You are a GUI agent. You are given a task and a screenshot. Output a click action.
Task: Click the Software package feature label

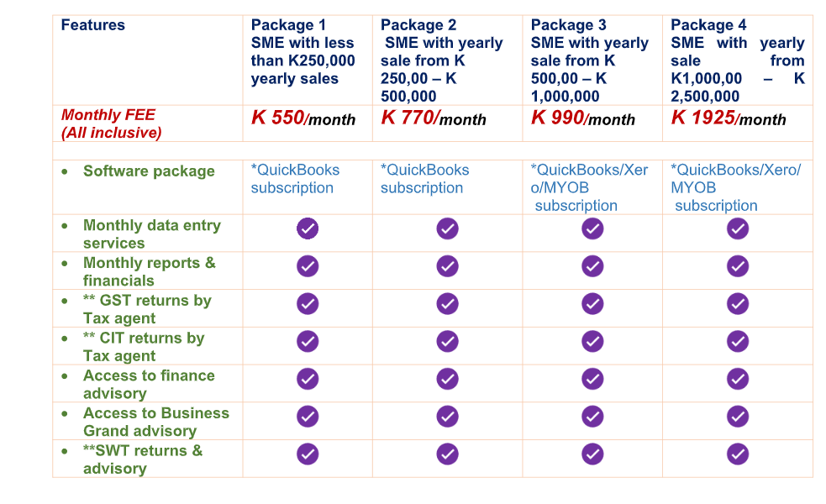point(149,171)
